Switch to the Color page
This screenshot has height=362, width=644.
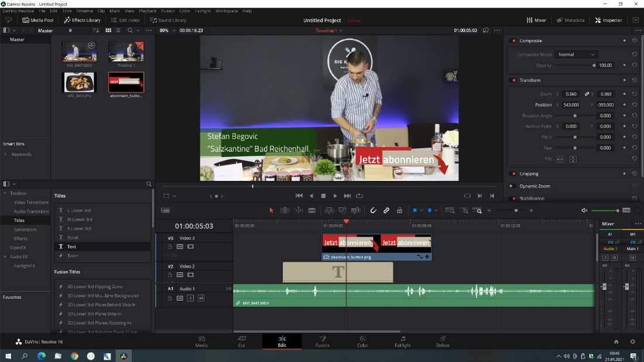[362, 341]
